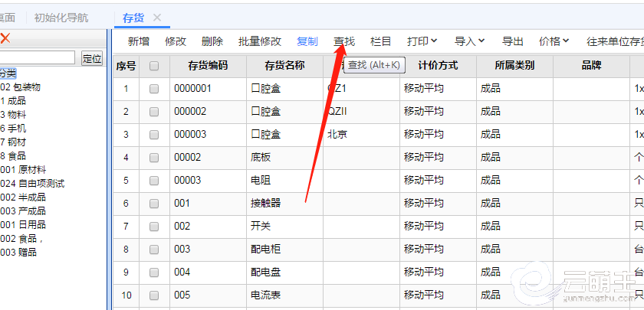Select 半成品 category in the tree
644x310 pixels.
(x=26, y=197)
